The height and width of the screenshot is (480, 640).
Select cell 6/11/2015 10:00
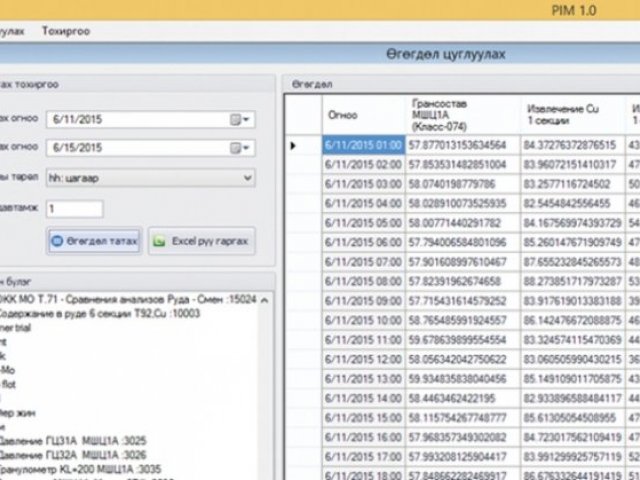click(x=364, y=320)
